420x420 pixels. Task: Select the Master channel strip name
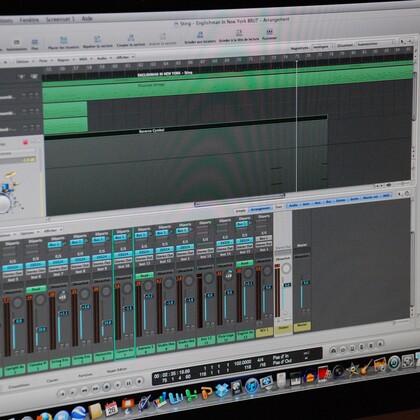(302, 325)
